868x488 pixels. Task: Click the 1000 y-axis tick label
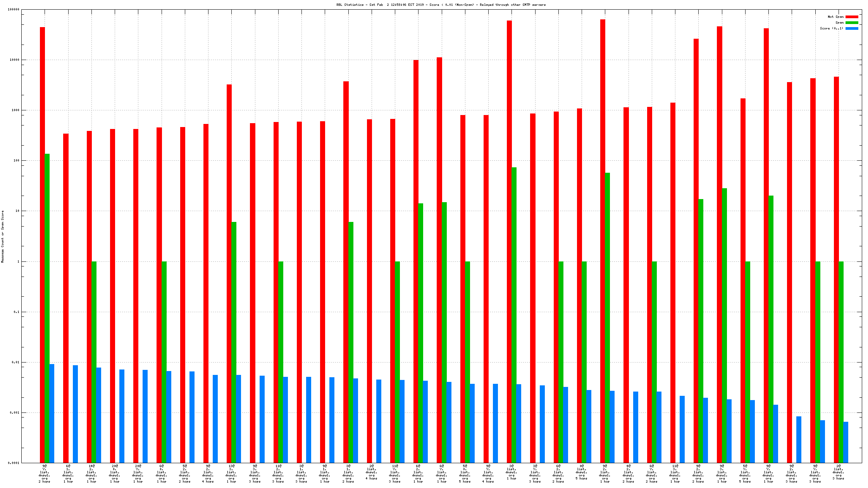coord(15,110)
